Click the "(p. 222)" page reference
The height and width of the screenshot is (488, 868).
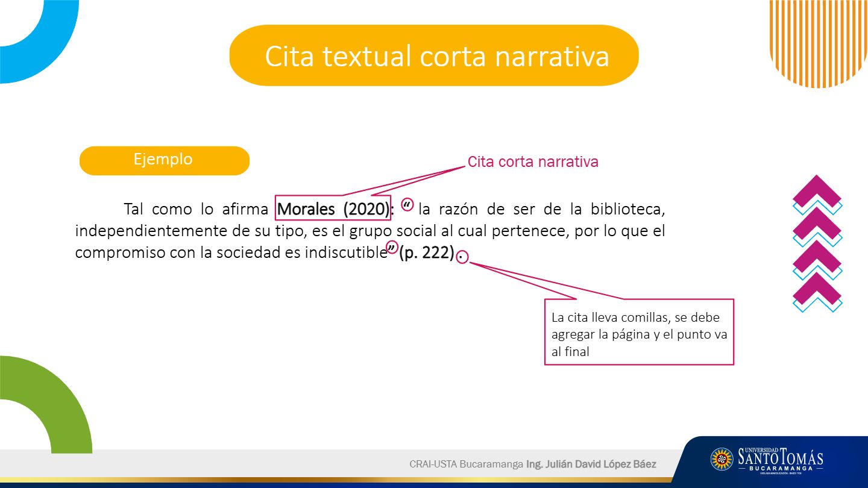426,252
